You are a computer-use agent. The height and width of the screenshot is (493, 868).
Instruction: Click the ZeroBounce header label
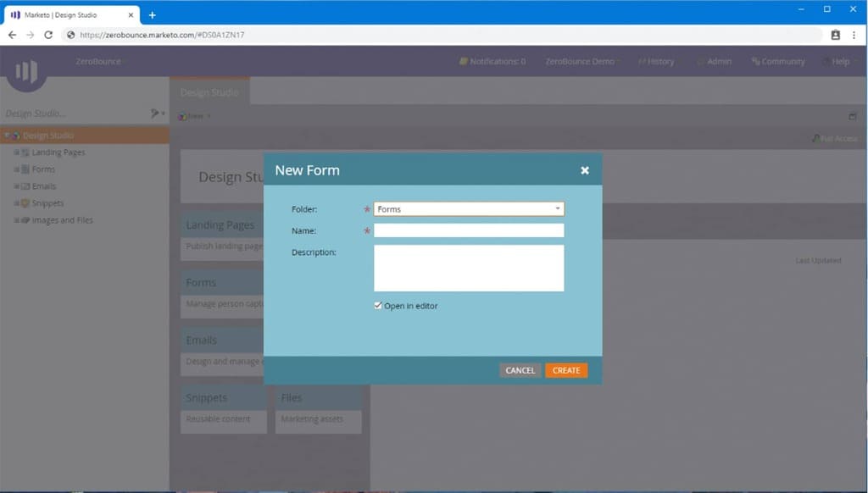[98, 62]
